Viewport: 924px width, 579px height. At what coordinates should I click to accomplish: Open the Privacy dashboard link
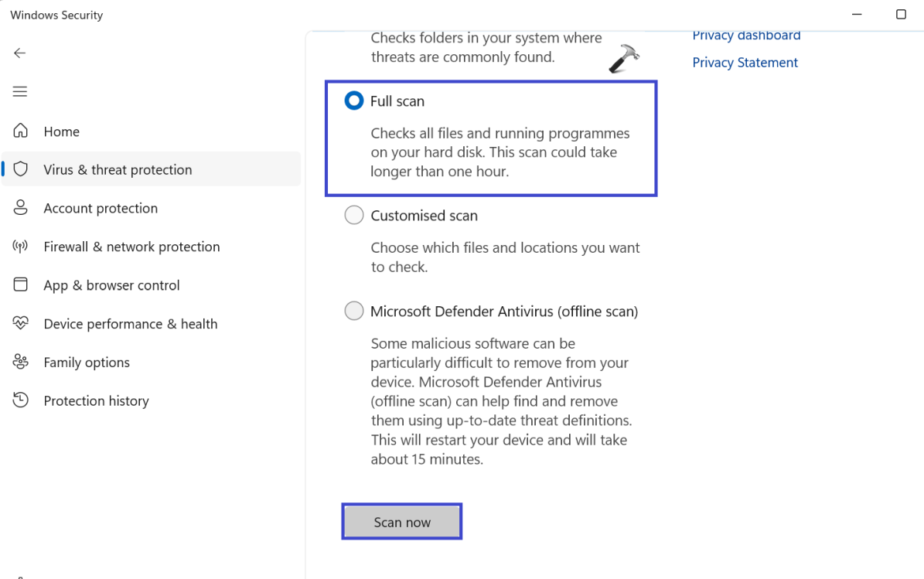click(x=746, y=36)
